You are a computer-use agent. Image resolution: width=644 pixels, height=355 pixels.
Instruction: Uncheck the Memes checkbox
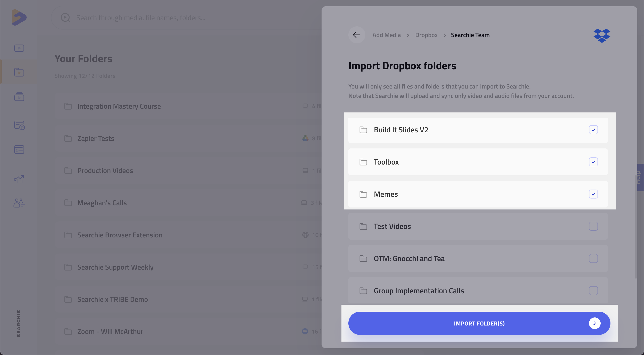tap(593, 194)
